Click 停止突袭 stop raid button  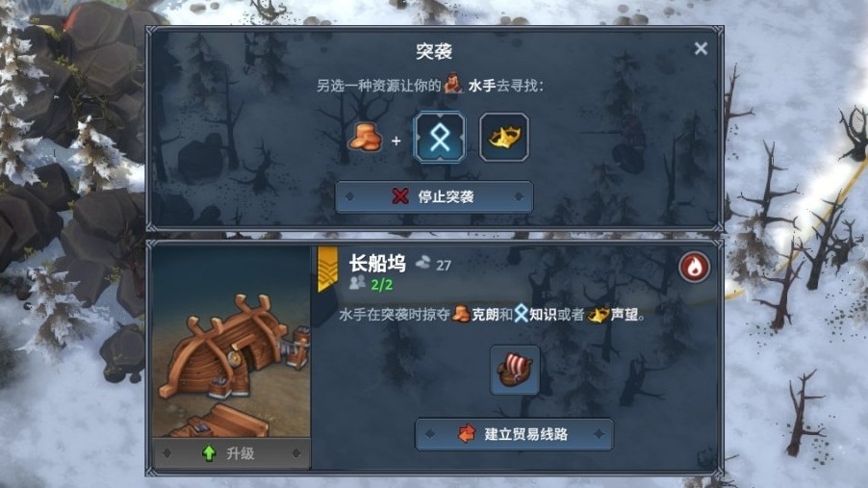(435, 196)
